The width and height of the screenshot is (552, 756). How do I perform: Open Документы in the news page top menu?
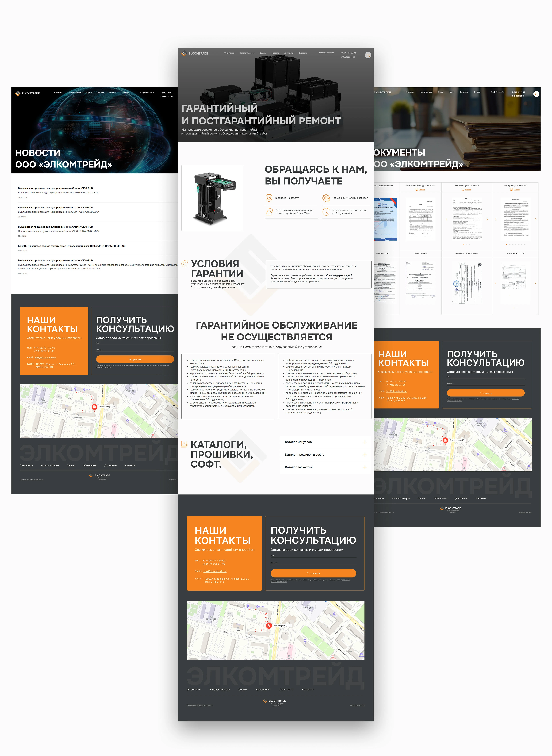113,93
